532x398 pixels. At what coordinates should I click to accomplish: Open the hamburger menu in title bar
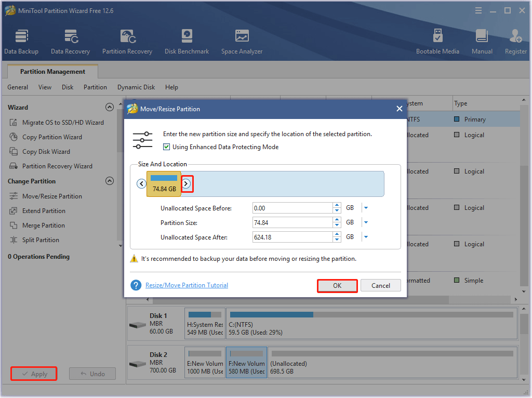[478, 10]
